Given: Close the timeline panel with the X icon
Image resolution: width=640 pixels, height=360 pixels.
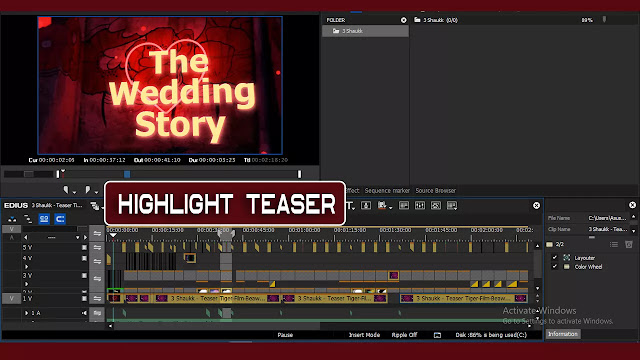Looking at the screenshot, I should [536, 205].
